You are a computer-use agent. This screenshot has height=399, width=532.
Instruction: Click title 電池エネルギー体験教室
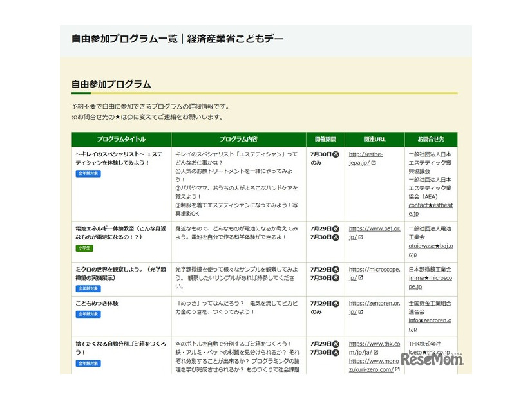point(121,233)
